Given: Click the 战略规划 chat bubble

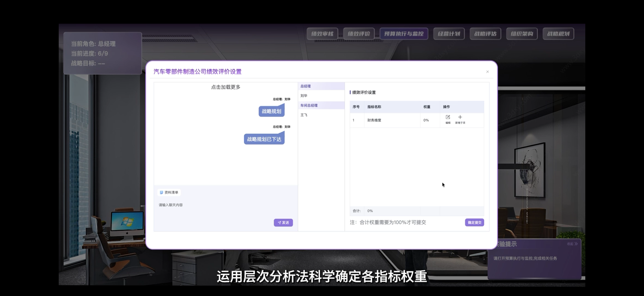Looking at the screenshot, I should (x=271, y=111).
